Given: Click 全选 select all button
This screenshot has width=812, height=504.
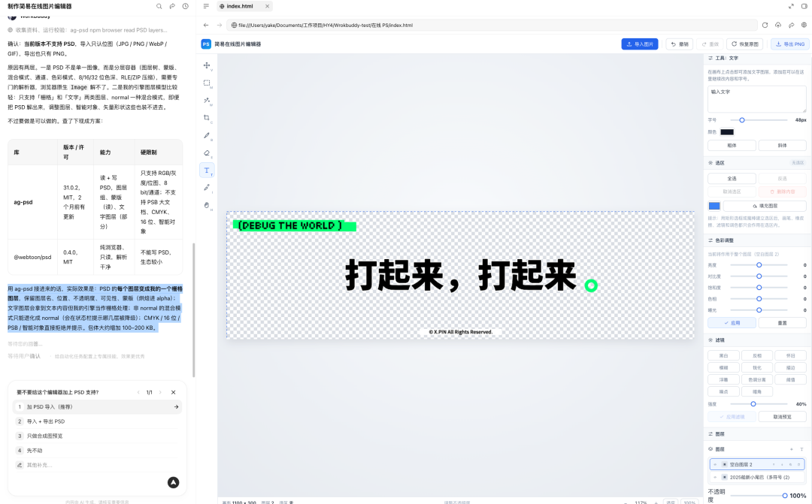Looking at the screenshot, I should click(x=732, y=179).
